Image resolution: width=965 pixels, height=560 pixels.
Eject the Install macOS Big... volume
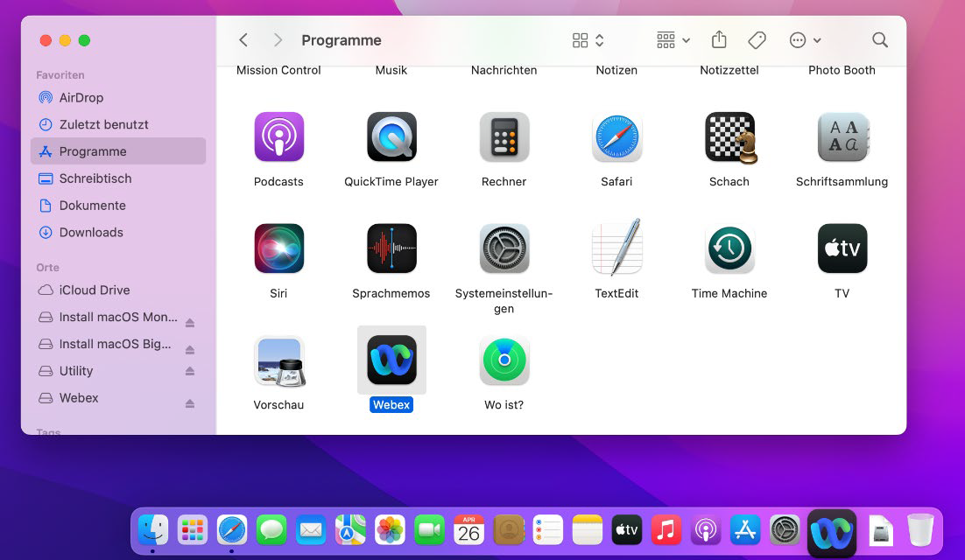click(x=190, y=350)
